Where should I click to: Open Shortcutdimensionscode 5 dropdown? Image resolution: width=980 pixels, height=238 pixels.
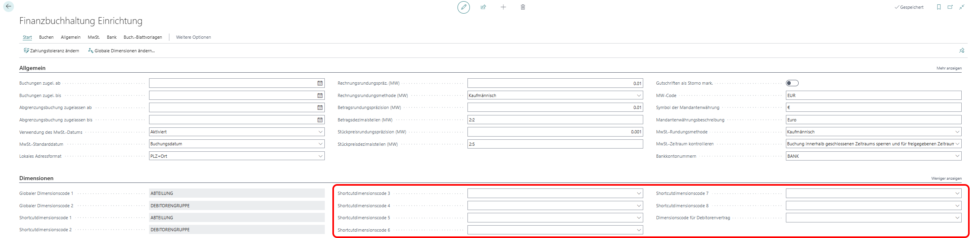click(639, 218)
